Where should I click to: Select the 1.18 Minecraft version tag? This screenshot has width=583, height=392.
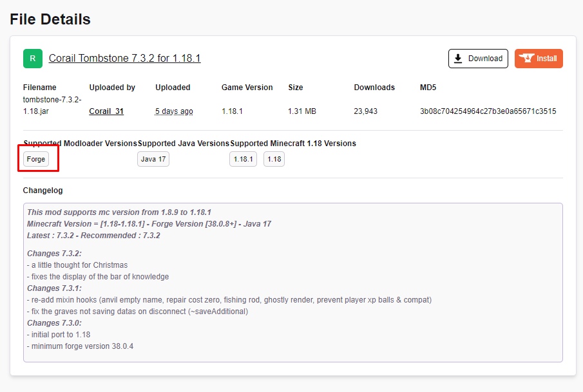click(274, 159)
